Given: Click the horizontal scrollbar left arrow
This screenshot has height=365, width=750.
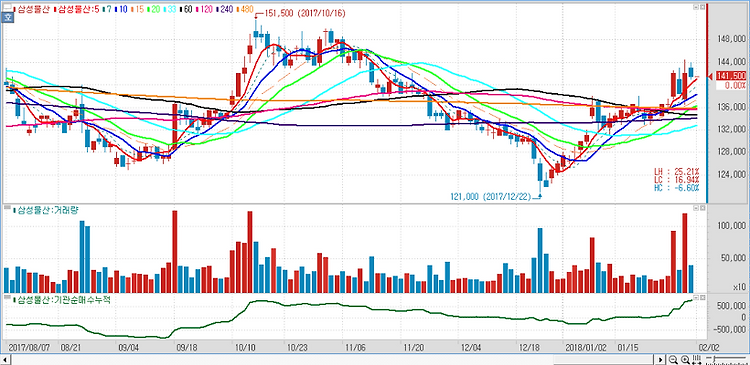Looking at the screenshot, I should point(5,359).
